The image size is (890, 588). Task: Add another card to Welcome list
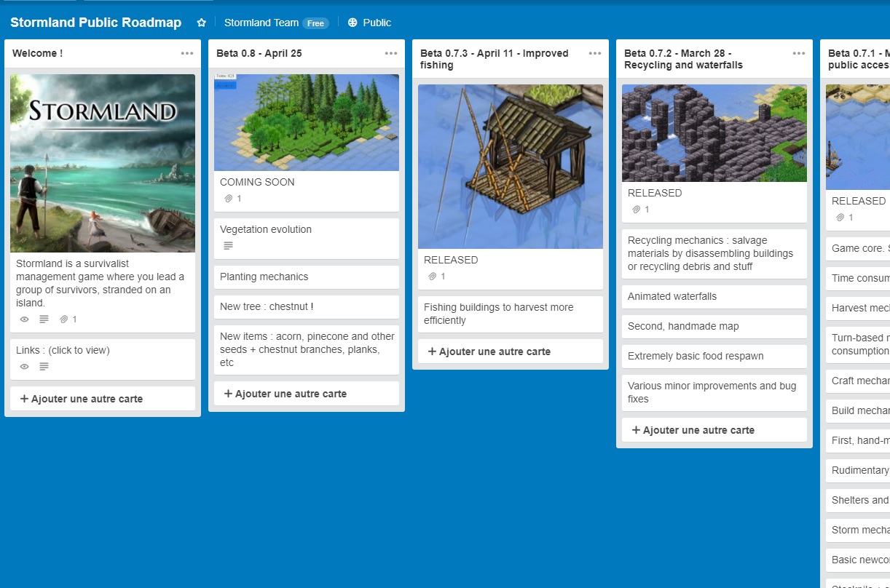(102, 399)
